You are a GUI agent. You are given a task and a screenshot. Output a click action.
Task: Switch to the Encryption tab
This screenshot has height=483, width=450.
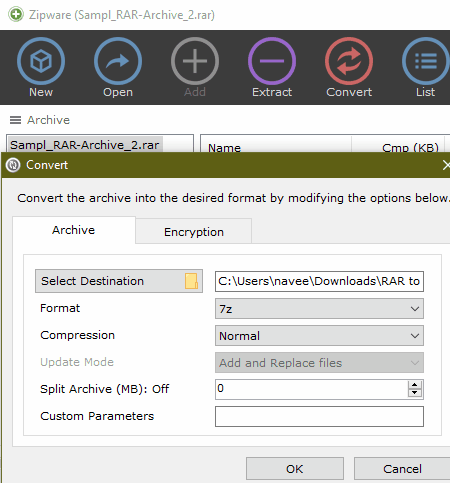point(194,232)
